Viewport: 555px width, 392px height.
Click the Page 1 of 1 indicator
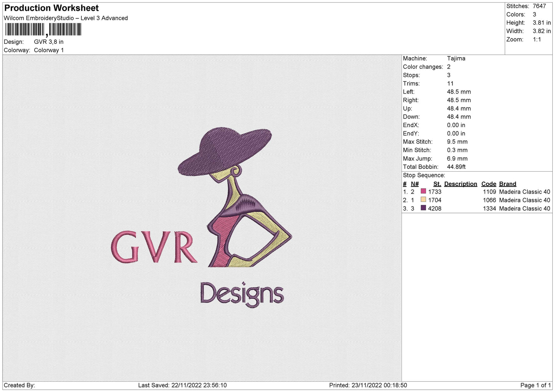click(535, 385)
